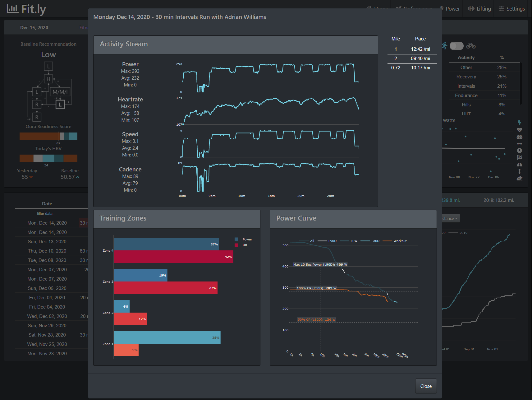Screen dimensions: 532x400
Task: Toggle the L6W series in Power Curve legend
Action: (x=349, y=241)
